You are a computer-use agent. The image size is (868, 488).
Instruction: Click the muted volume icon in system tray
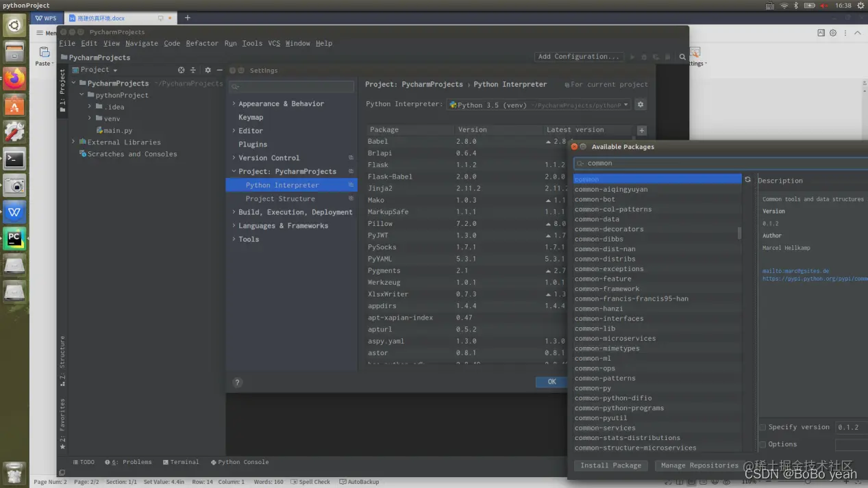(825, 5)
